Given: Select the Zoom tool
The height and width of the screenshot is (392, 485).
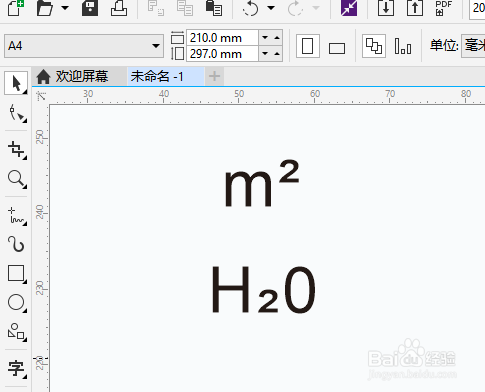Looking at the screenshot, I should [17, 179].
